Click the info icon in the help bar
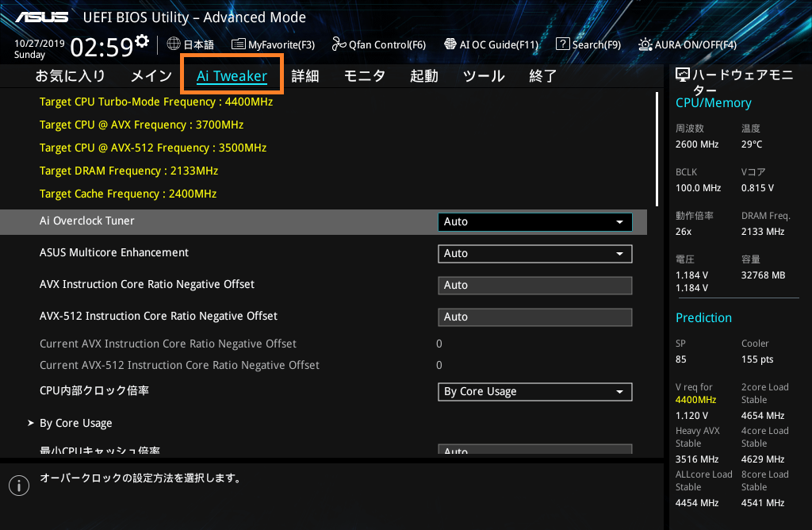The image size is (812, 530). [x=19, y=486]
